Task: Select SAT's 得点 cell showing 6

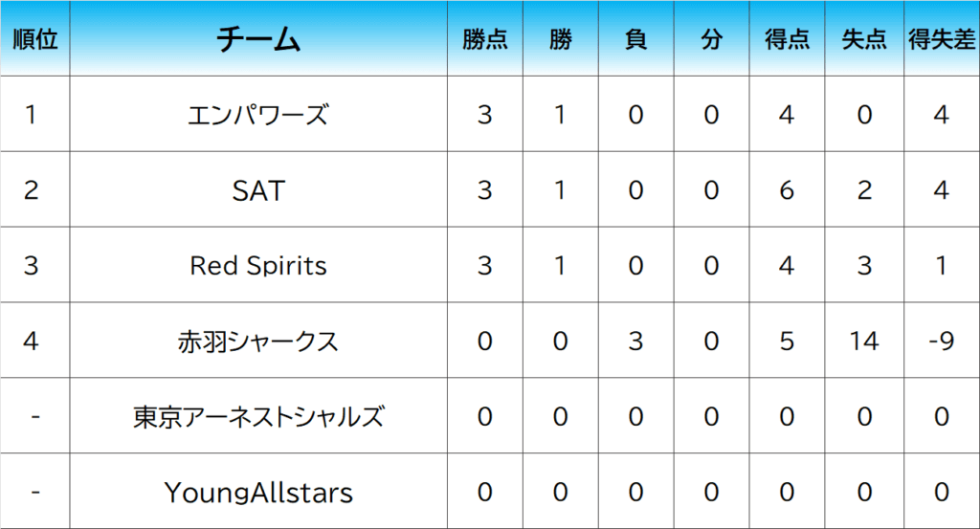Action: tap(787, 190)
